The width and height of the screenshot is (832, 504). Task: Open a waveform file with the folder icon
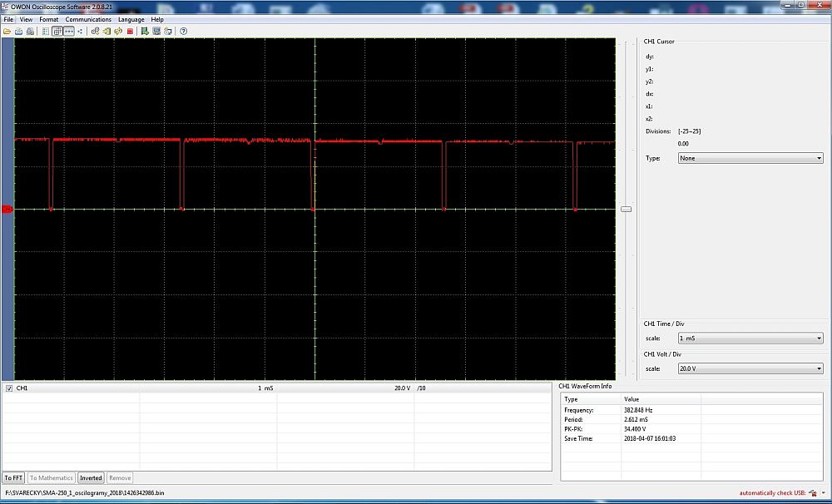pos(7,32)
